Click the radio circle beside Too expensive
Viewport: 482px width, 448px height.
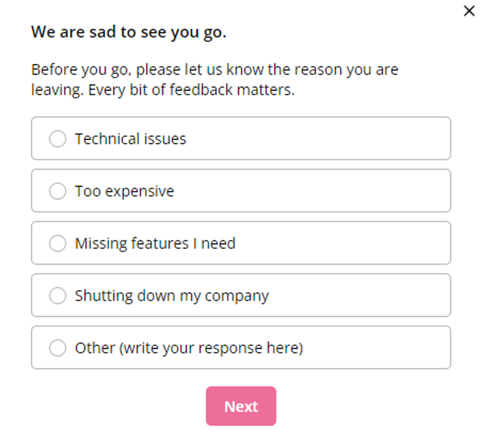pos(58,191)
